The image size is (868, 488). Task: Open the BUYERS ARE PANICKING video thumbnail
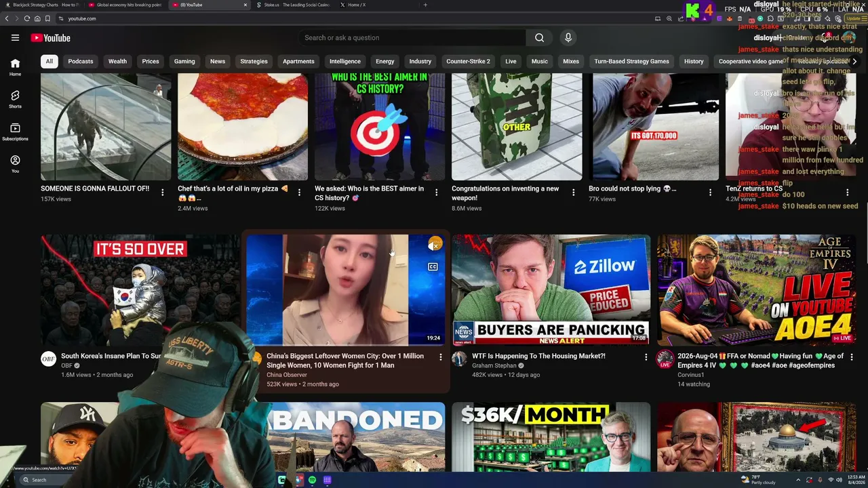[x=551, y=290]
